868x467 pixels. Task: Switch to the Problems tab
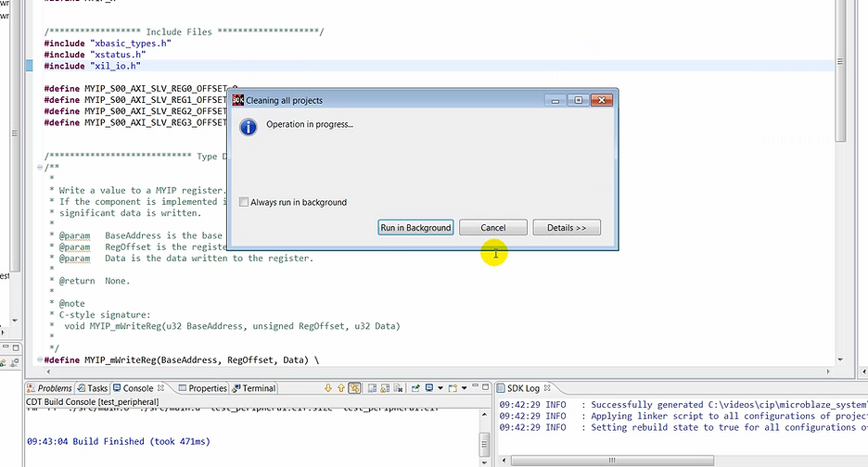tap(54, 388)
